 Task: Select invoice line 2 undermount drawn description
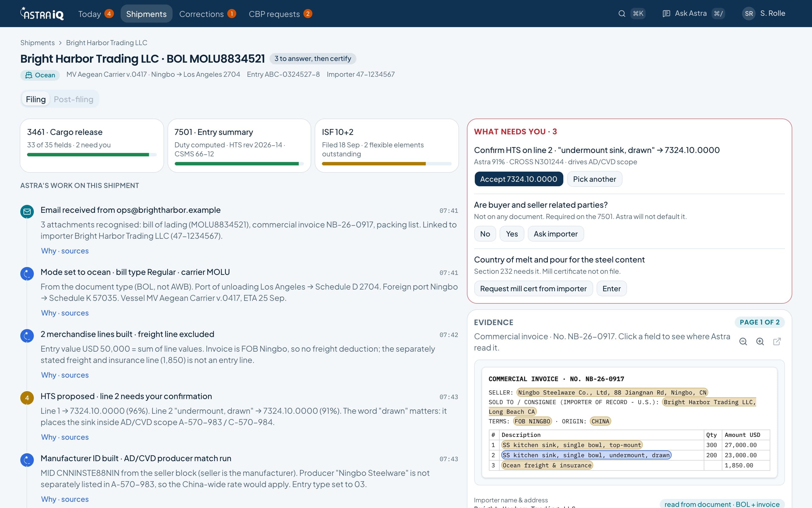coord(586,455)
